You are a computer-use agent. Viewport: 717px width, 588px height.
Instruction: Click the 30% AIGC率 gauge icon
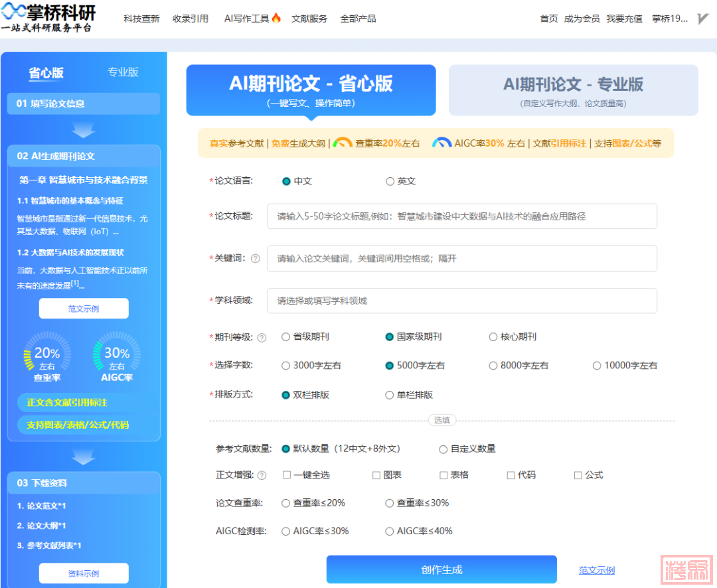point(117,356)
